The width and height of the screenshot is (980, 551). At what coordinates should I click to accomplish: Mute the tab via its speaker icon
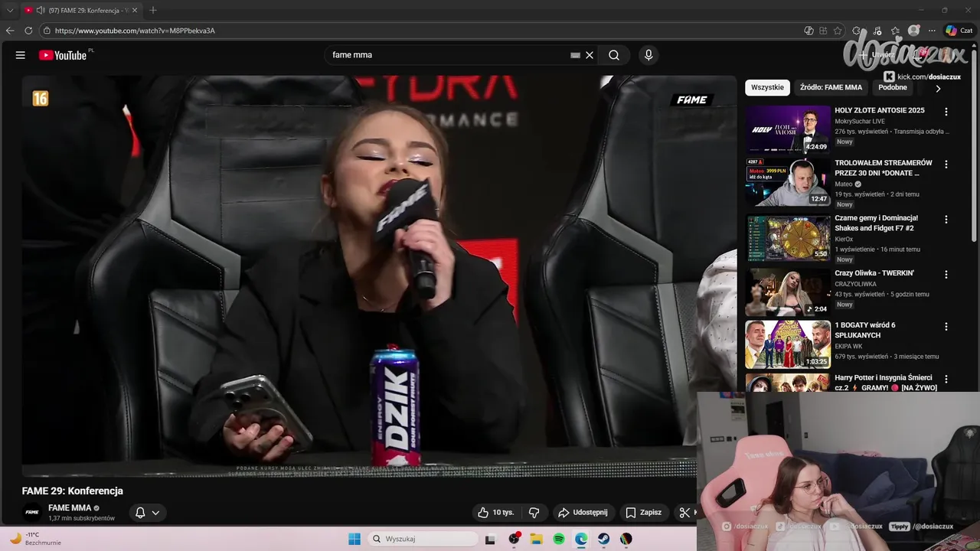(40, 10)
